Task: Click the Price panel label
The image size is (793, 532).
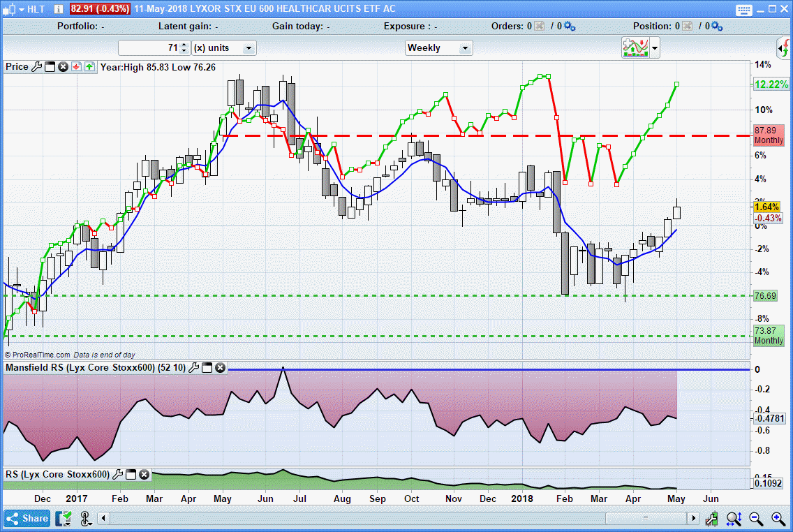Action: point(17,67)
